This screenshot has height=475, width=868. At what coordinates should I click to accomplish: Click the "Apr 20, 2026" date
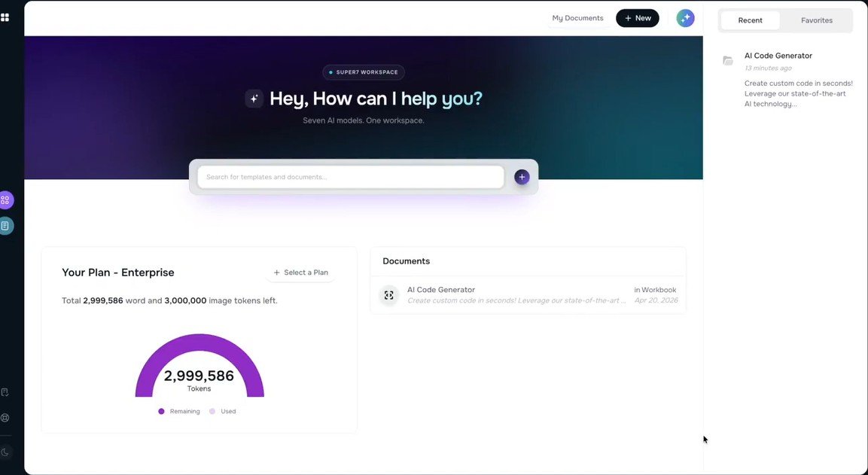click(x=656, y=300)
